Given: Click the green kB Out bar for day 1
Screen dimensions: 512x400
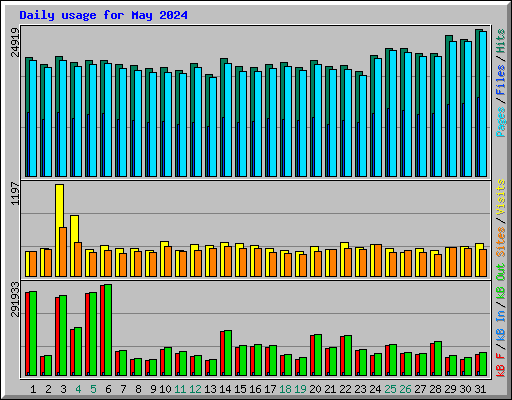Looking at the screenshot, I should pos(33,333).
